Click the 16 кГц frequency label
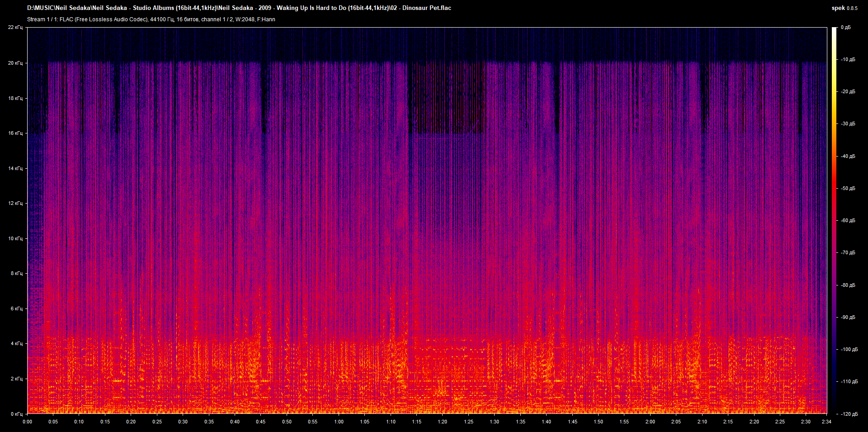This screenshot has height=432, width=868. 15,133
